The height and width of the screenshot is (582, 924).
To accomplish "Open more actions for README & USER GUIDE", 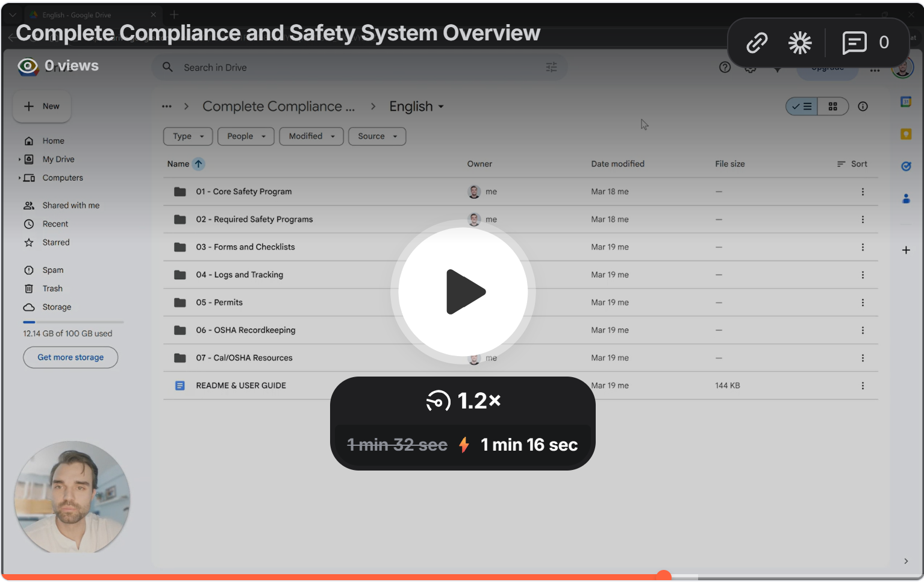I will [863, 386].
